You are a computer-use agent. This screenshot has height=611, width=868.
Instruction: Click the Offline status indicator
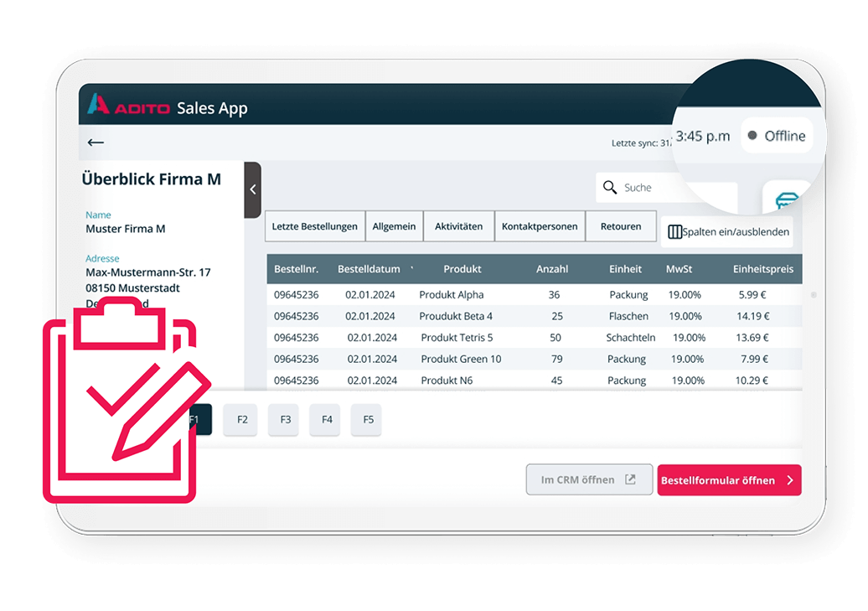point(777,136)
